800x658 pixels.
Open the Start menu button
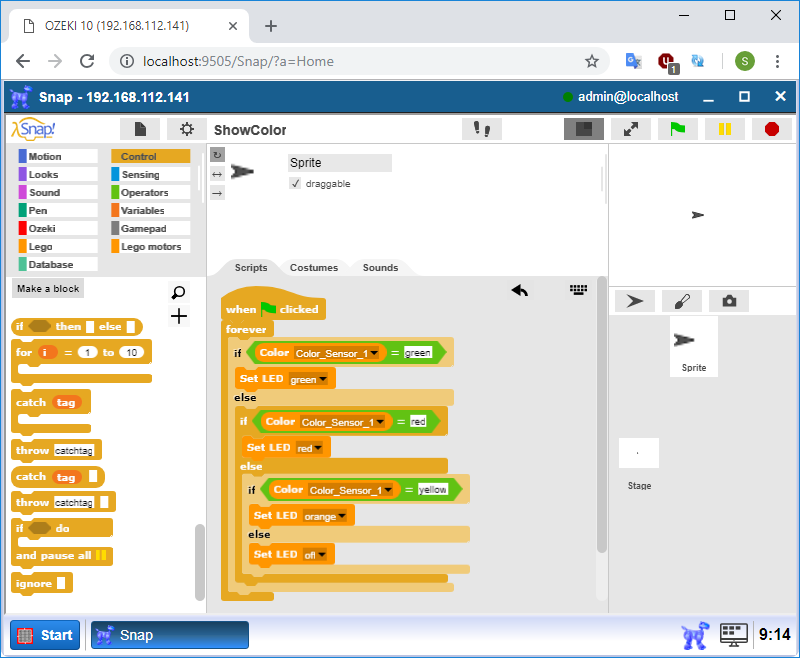click(x=45, y=635)
